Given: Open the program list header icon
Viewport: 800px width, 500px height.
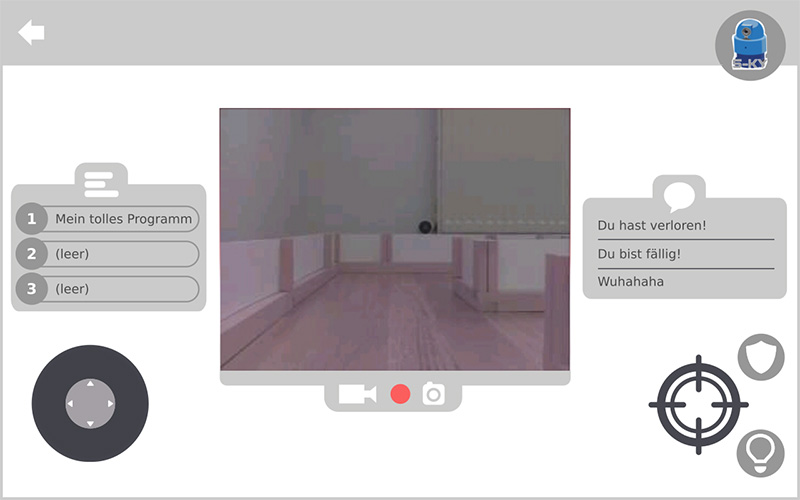Looking at the screenshot, I should tap(101, 183).
